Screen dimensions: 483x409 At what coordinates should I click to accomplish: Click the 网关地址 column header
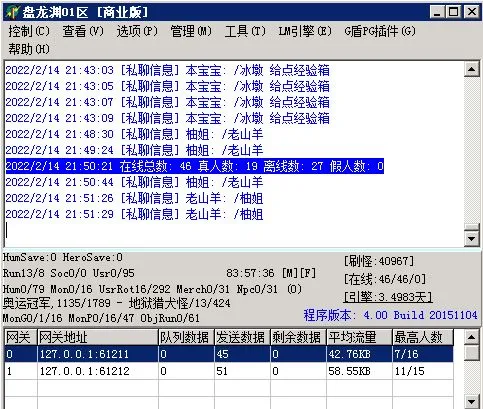(98, 337)
